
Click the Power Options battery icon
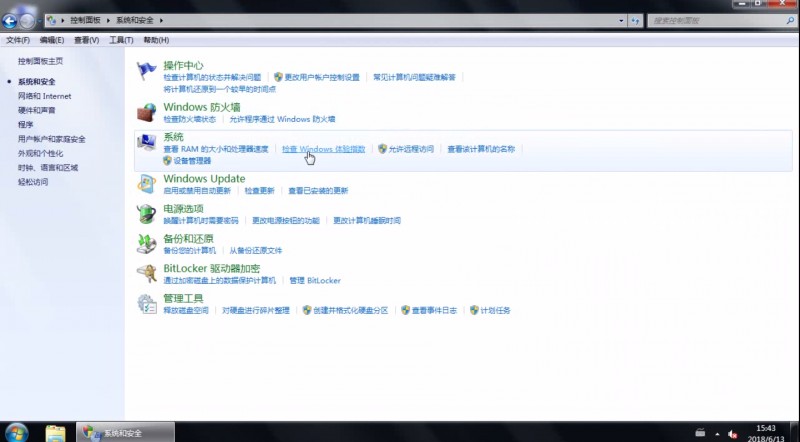146,214
